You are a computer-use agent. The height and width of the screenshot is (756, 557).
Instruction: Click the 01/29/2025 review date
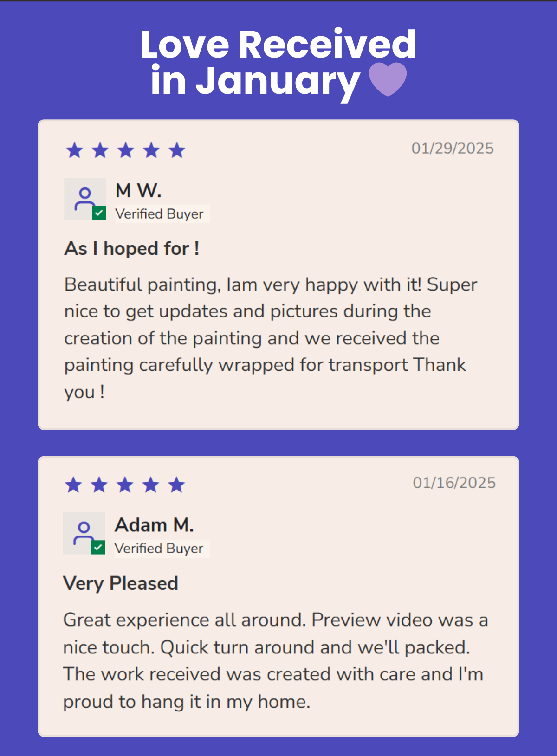tap(453, 149)
